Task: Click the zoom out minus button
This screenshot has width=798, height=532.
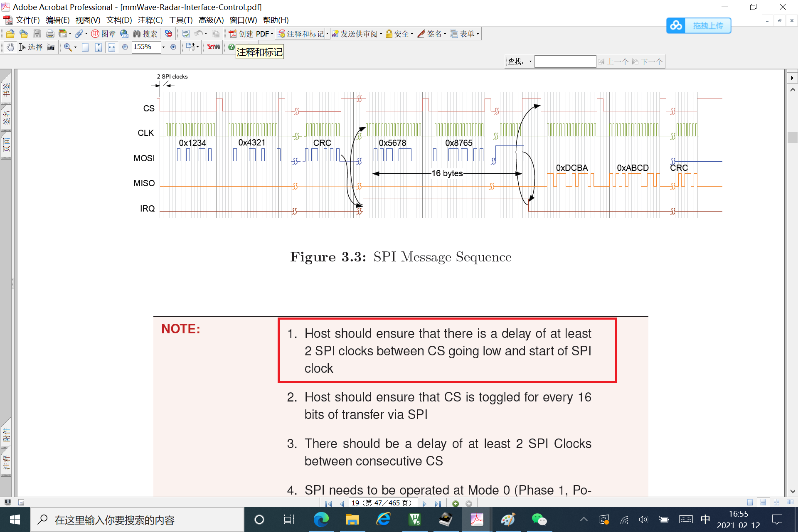Action: click(125, 47)
